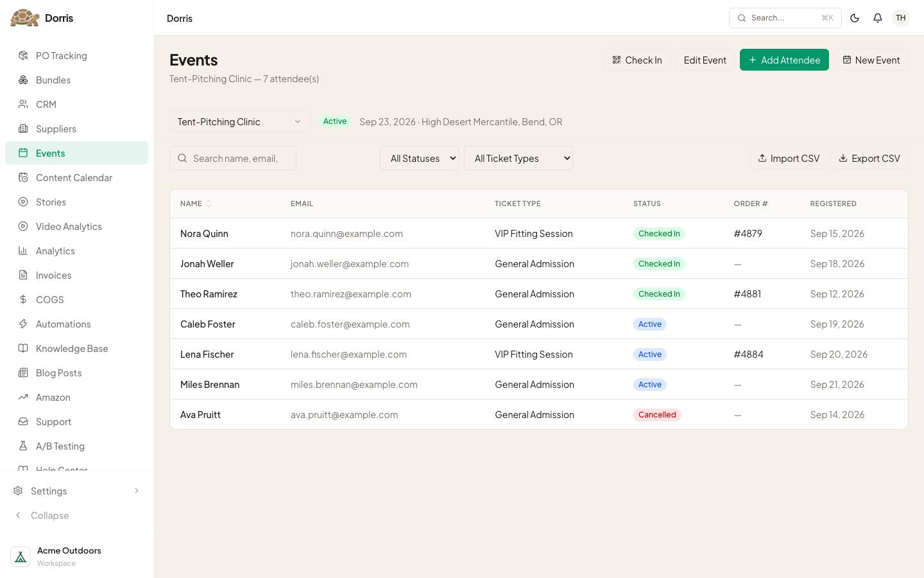Screen dimensions: 924x578
Task: Click email theo.ramirez@example.com
Action: 351,293
